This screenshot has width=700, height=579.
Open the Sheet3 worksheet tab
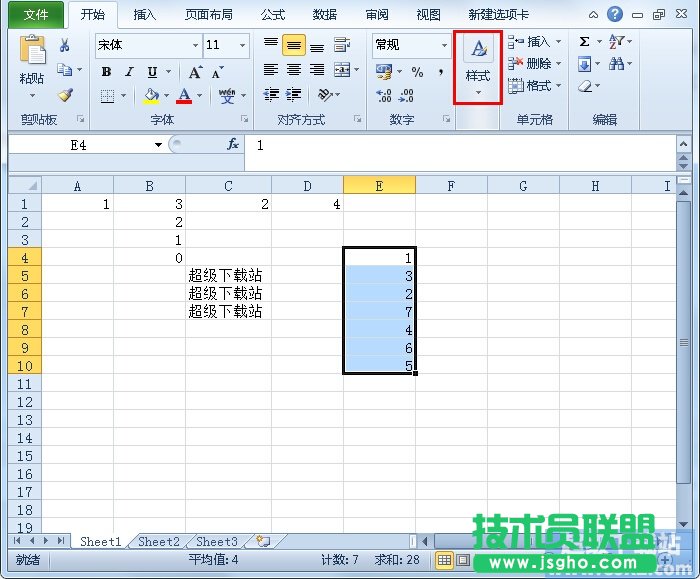click(x=217, y=542)
